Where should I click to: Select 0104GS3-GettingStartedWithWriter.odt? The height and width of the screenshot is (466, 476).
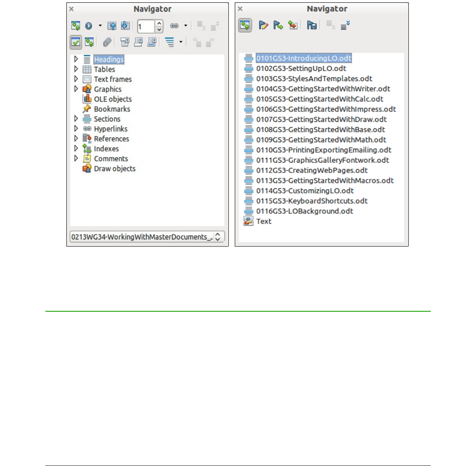click(x=323, y=89)
